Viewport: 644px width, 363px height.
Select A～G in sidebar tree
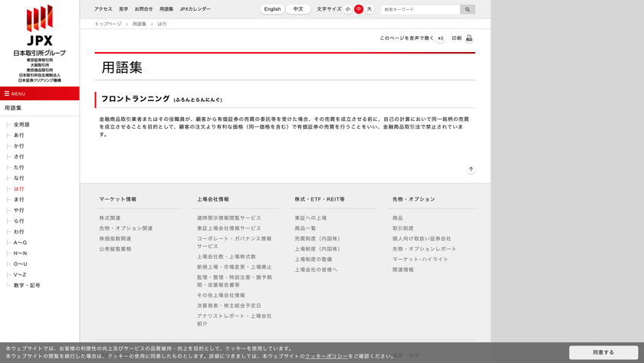pos(20,243)
